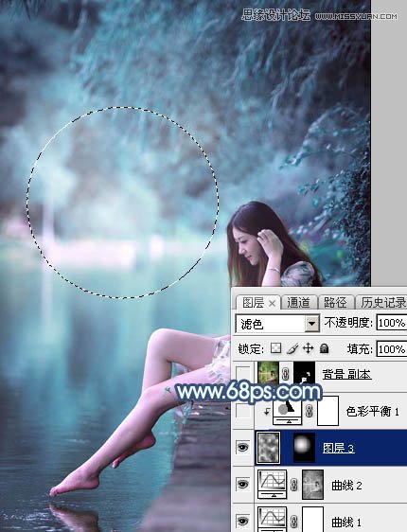Select the 背景 副本 layer thumbnail
This screenshot has width=407, height=532.
(x=268, y=373)
